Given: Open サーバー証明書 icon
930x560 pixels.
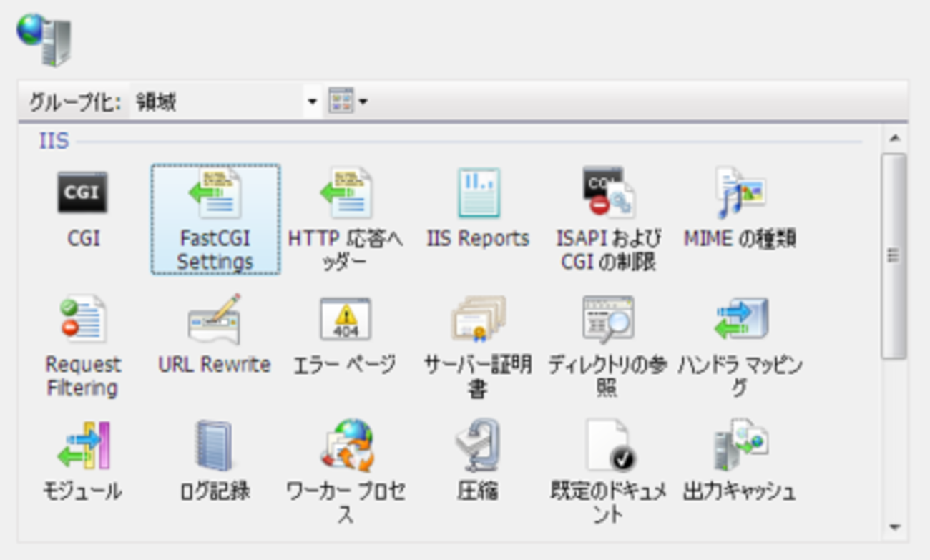Looking at the screenshot, I should coord(478,319).
